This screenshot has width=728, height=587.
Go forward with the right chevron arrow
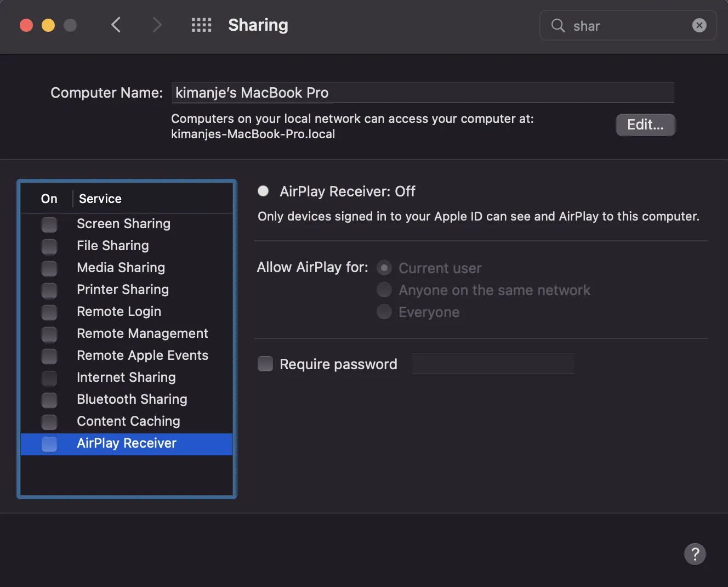[157, 25]
